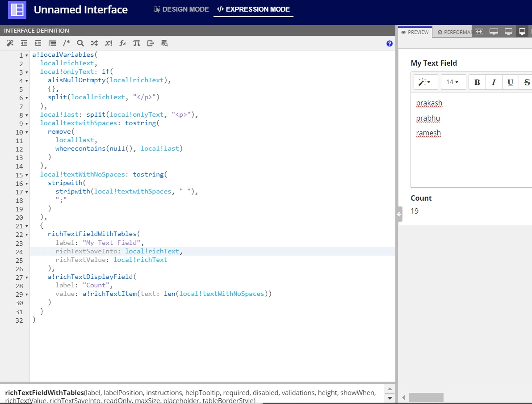Collapse the fold arrow on line 22
Viewport: 532px width, 404px height.
[27, 235]
